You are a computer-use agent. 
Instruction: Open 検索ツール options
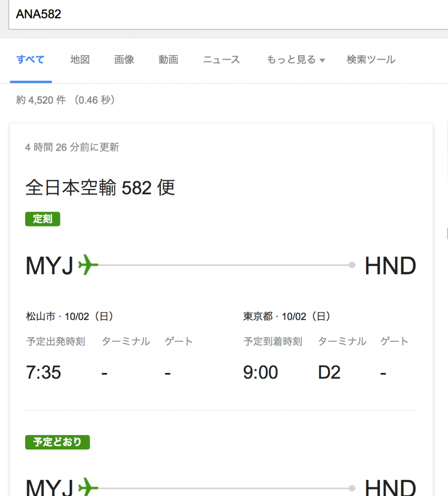point(371,60)
